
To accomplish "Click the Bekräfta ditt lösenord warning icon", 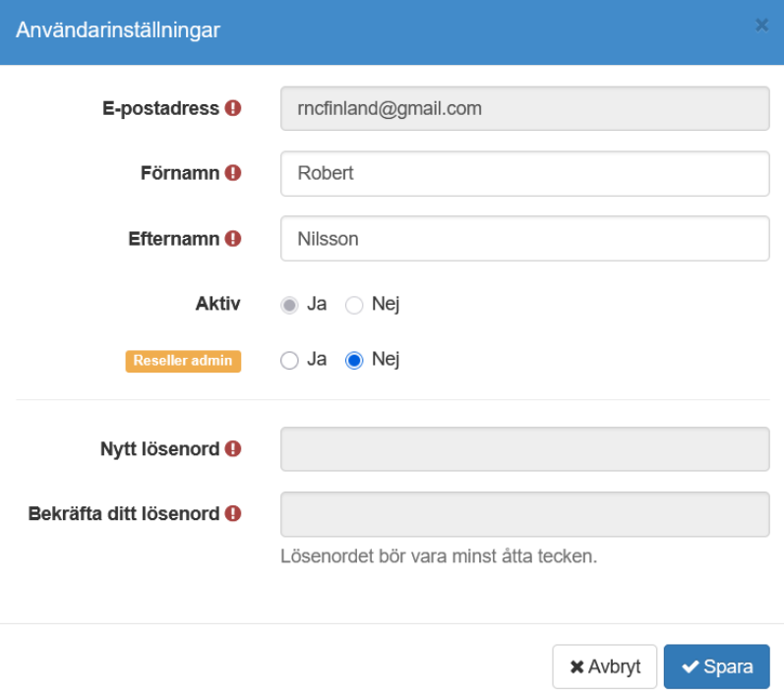I will point(233,513).
